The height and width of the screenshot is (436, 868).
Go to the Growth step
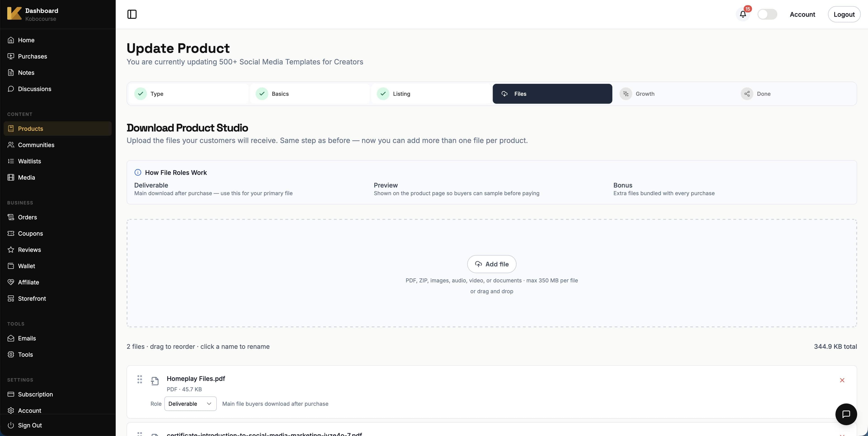tap(674, 94)
